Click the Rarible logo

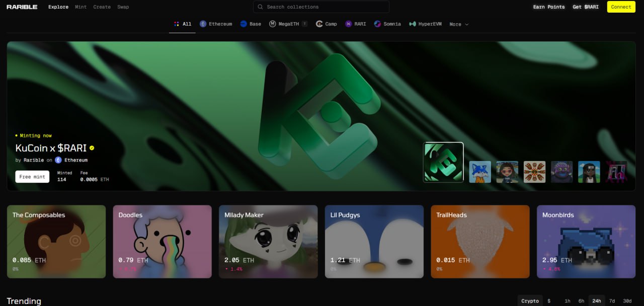[x=22, y=7]
